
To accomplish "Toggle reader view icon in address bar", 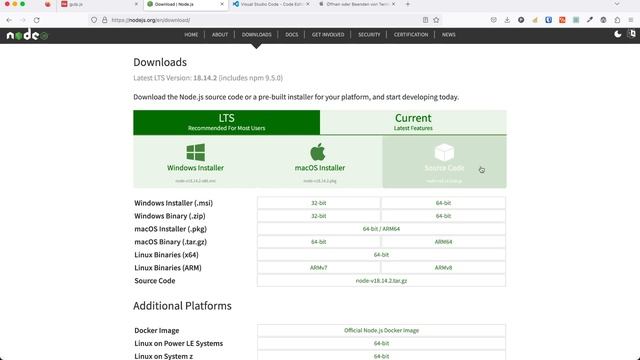I will [x=425, y=20].
